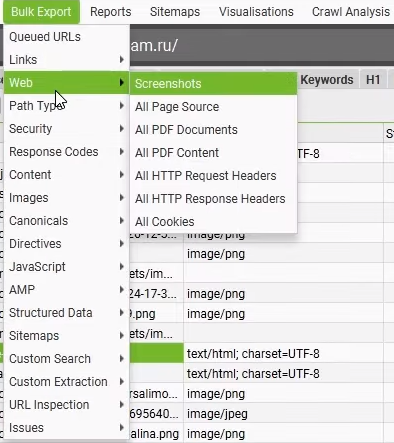The width and height of the screenshot is (394, 443).
Task: Select All Cookies export option
Action: [213, 222]
